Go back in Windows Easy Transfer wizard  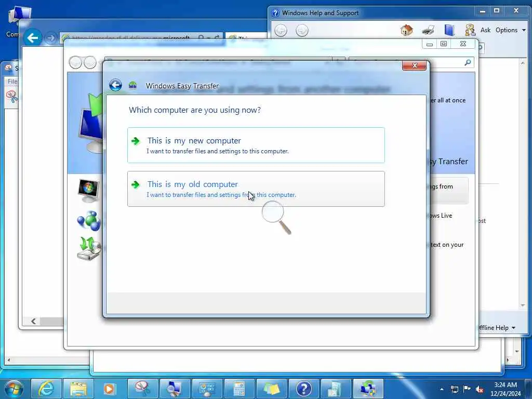coord(115,85)
